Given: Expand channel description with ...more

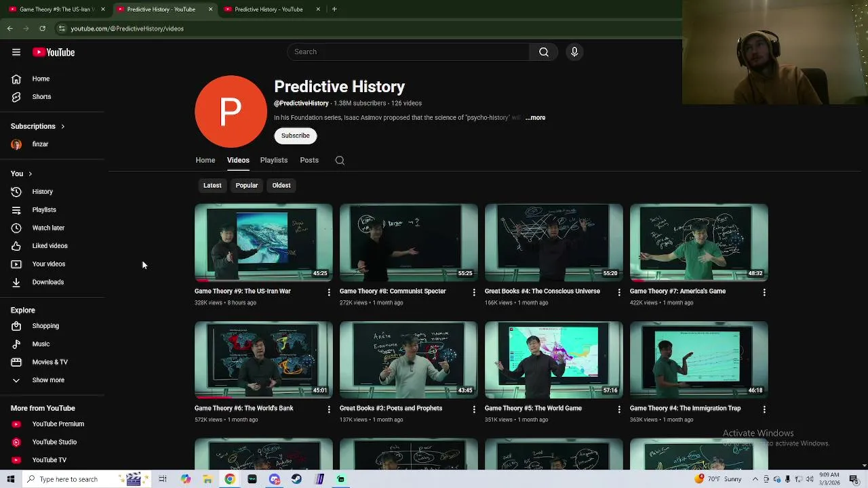Looking at the screenshot, I should [535, 118].
